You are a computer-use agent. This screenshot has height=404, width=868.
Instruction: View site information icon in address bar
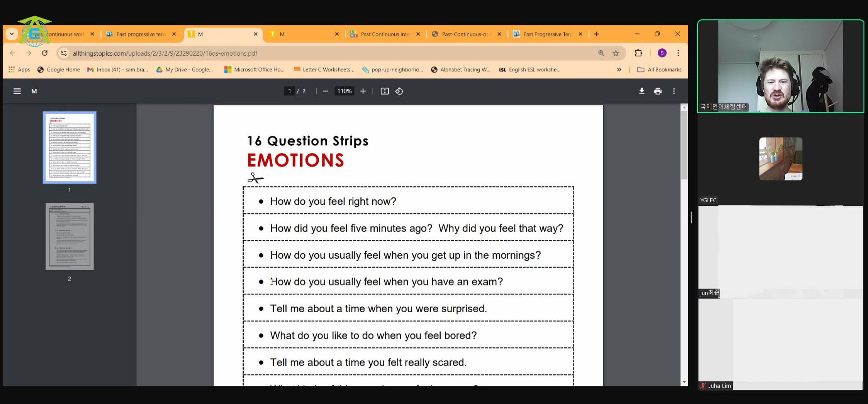tap(64, 53)
